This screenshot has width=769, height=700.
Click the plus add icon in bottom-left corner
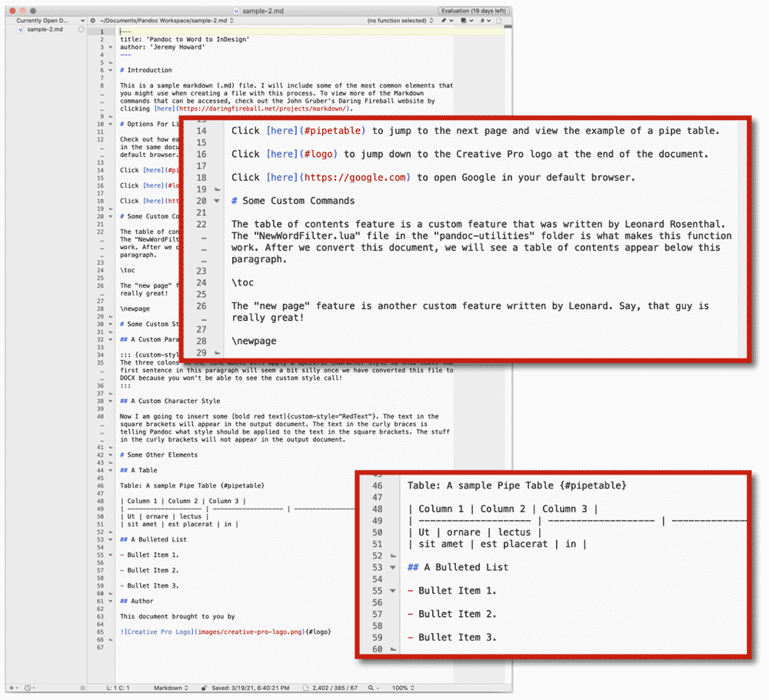[13, 688]
